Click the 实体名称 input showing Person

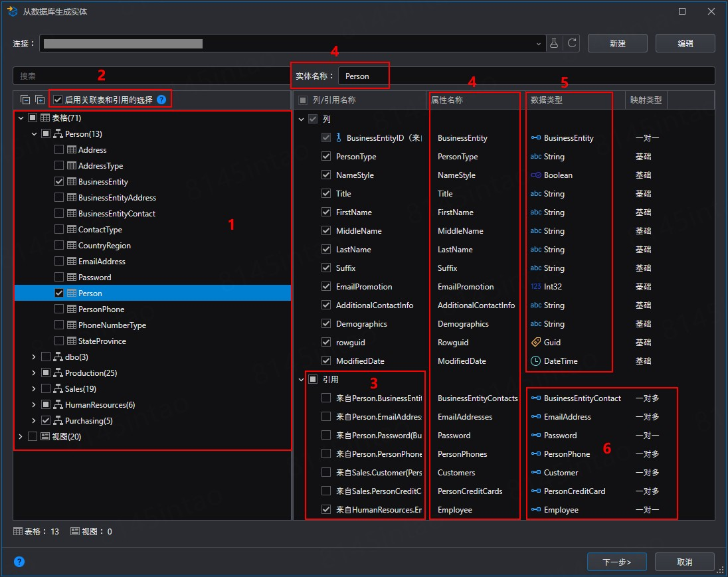[527, 76]
